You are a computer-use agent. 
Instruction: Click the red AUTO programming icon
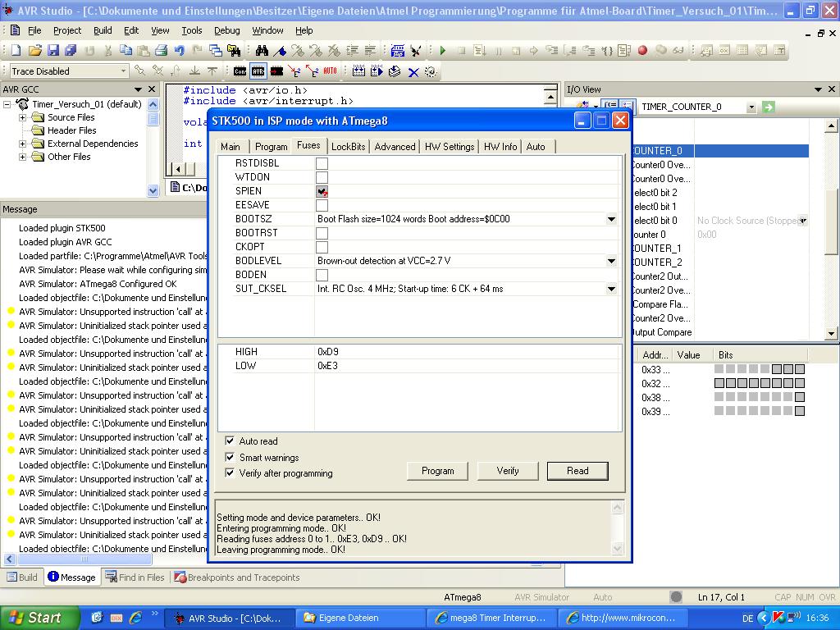pyautogui.click(x=330, y=71)
